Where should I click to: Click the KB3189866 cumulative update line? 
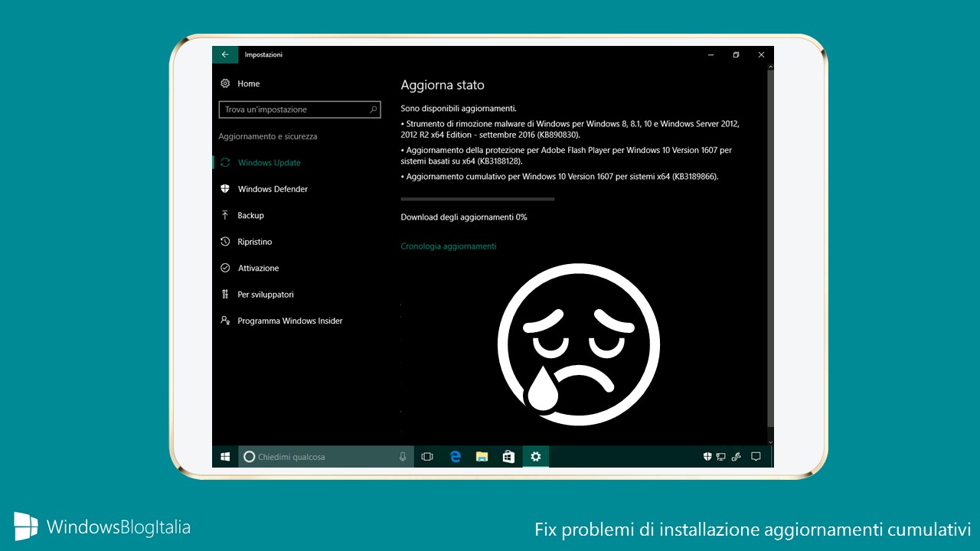coord(560,177)
